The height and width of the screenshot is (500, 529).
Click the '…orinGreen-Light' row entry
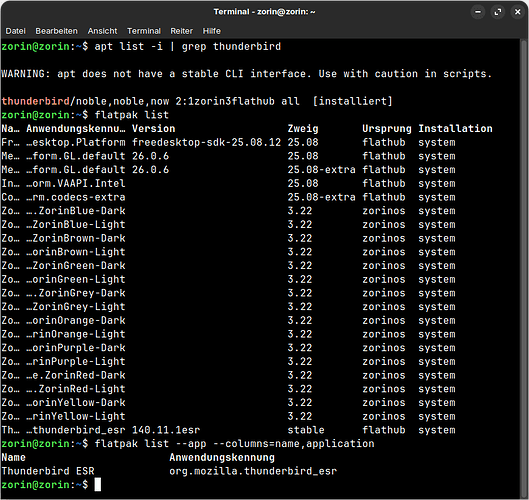click(76, 279)
